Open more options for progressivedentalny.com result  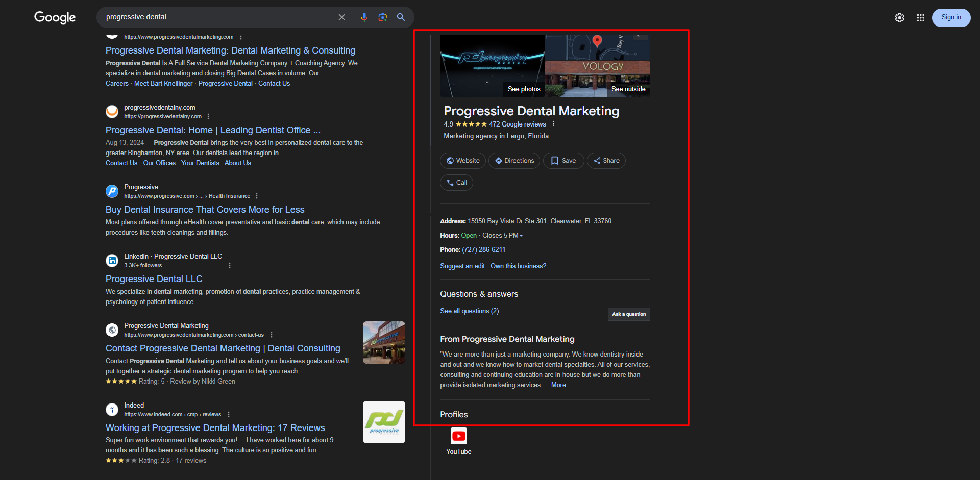tap(208, 117)
